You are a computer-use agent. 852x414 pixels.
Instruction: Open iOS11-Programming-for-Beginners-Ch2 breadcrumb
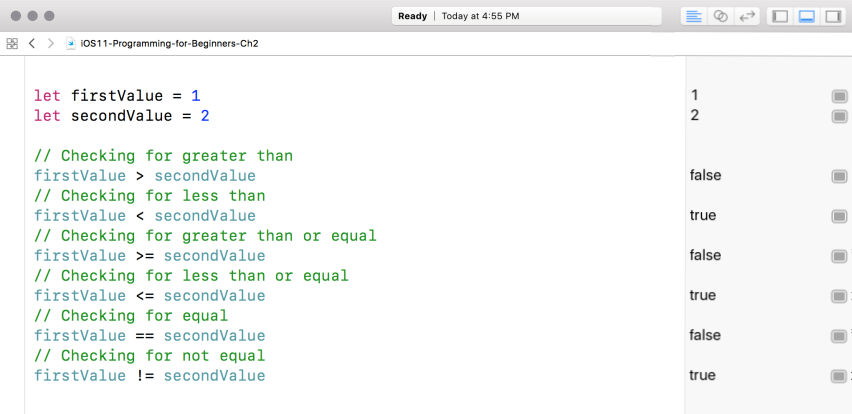(169, 44)
